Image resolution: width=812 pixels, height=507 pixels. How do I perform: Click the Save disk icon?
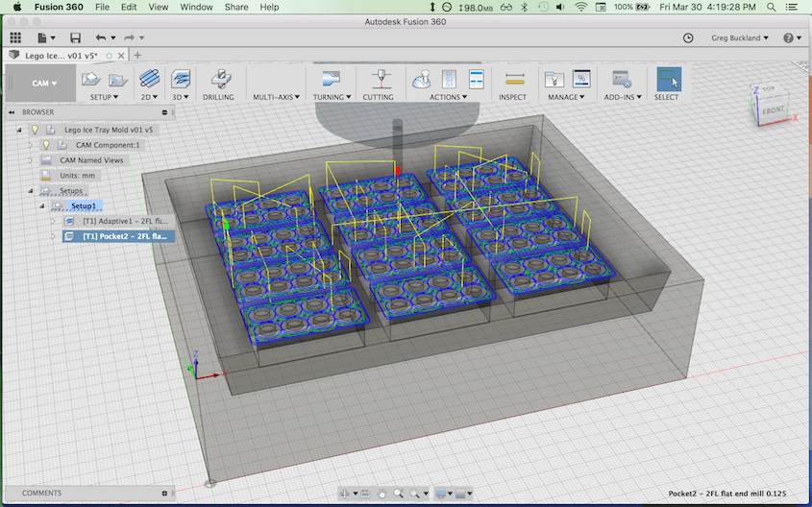[75, 37]
